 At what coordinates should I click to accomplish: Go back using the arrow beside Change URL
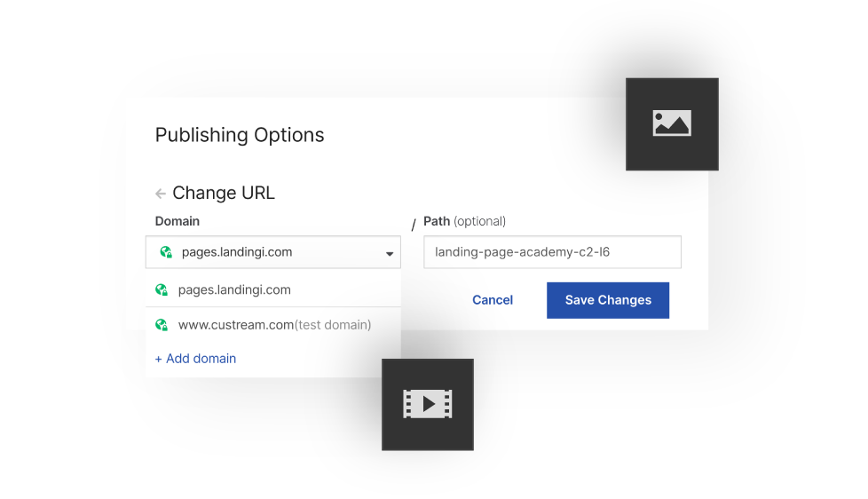(161, 194)
